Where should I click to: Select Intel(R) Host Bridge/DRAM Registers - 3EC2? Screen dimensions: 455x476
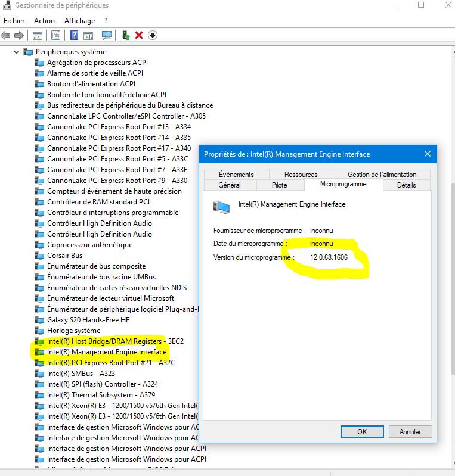(x=115, y=341)
